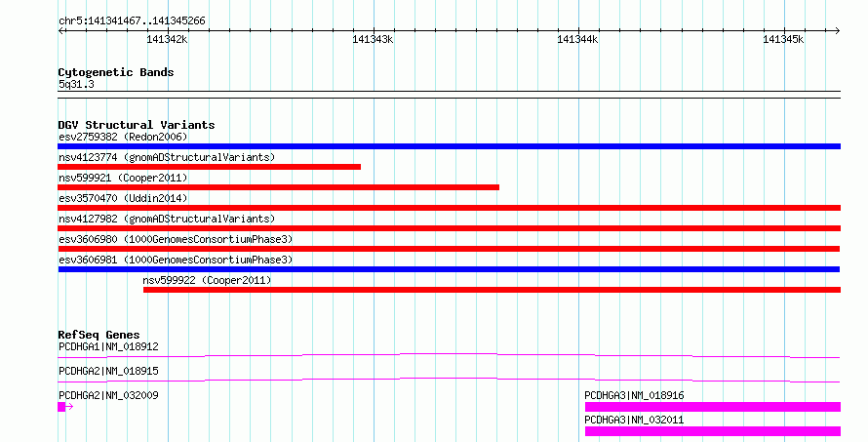
Task: Open variant nsv4127982 gnomAD label
Action: point(167,219)
